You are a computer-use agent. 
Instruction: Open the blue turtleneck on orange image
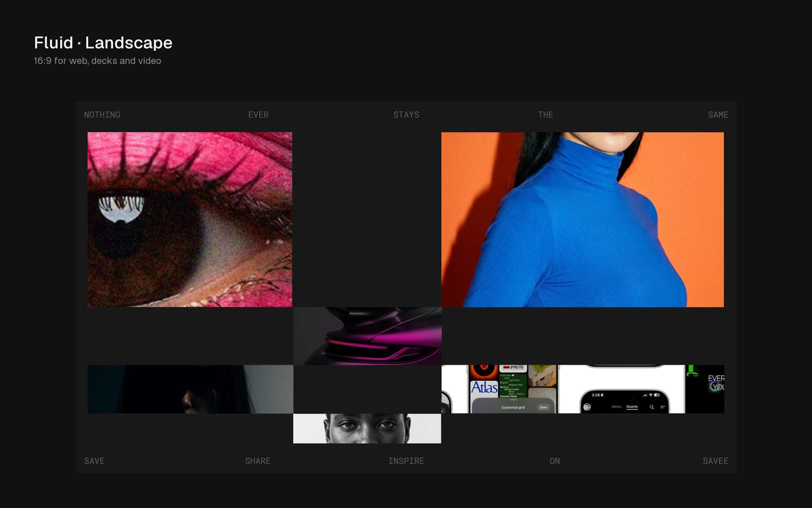[583, 219]
